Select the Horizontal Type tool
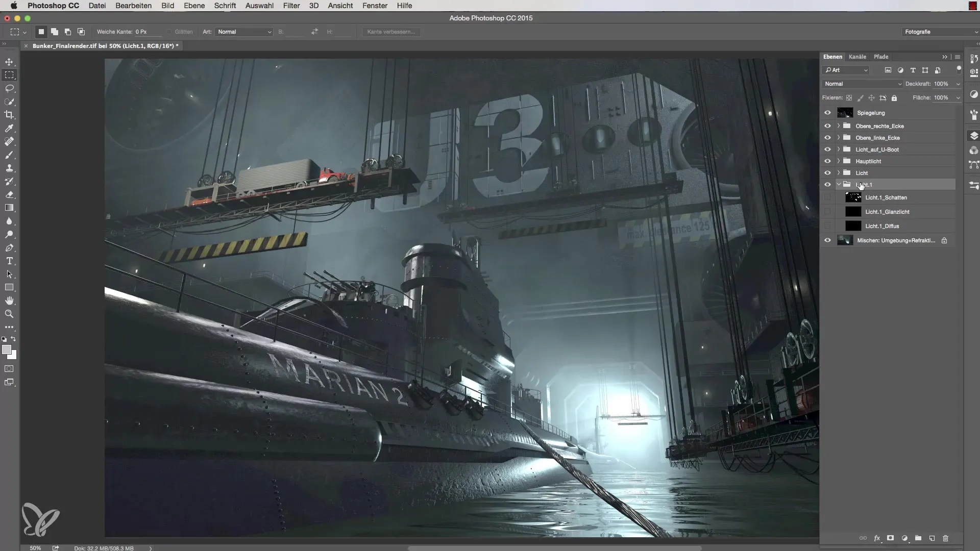980x551 pixels. (9, 261)
